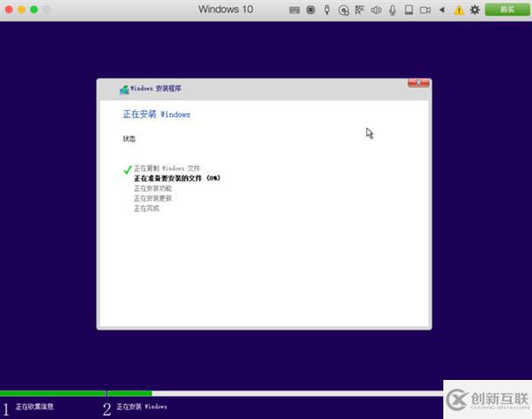Click the 正在安装功能 step
532x419 pixels.
(153, 188)
